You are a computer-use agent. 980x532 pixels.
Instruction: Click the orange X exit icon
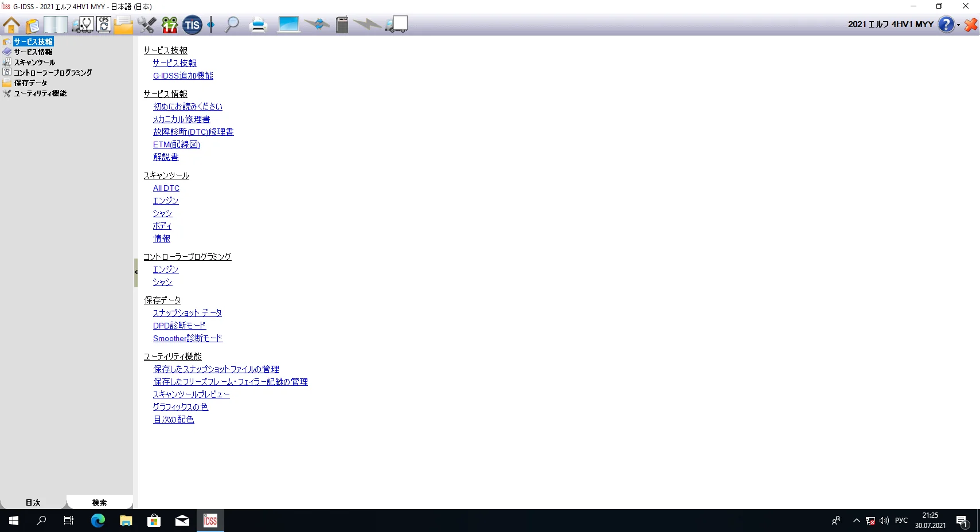tap(971, 25)
